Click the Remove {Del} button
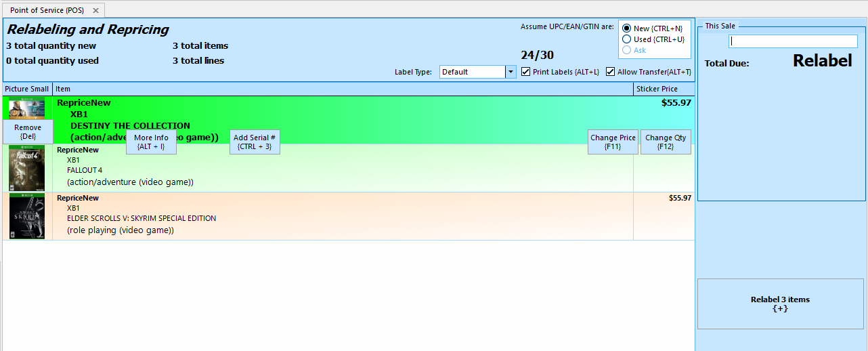The image size is (868, 351). click(x=28, y=131)
